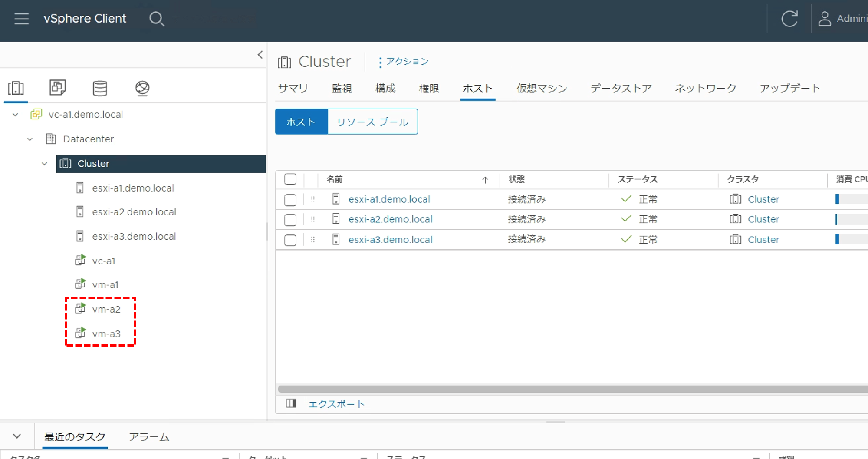
Task: Check the esxi-a1.demo.local row checkbox
Action: tap(290, 200)
